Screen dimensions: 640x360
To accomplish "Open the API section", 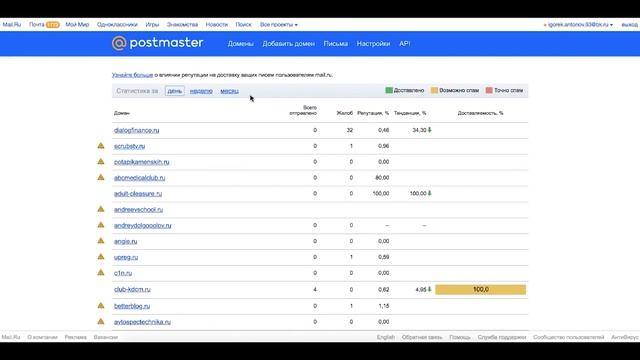I will point(404,44).
